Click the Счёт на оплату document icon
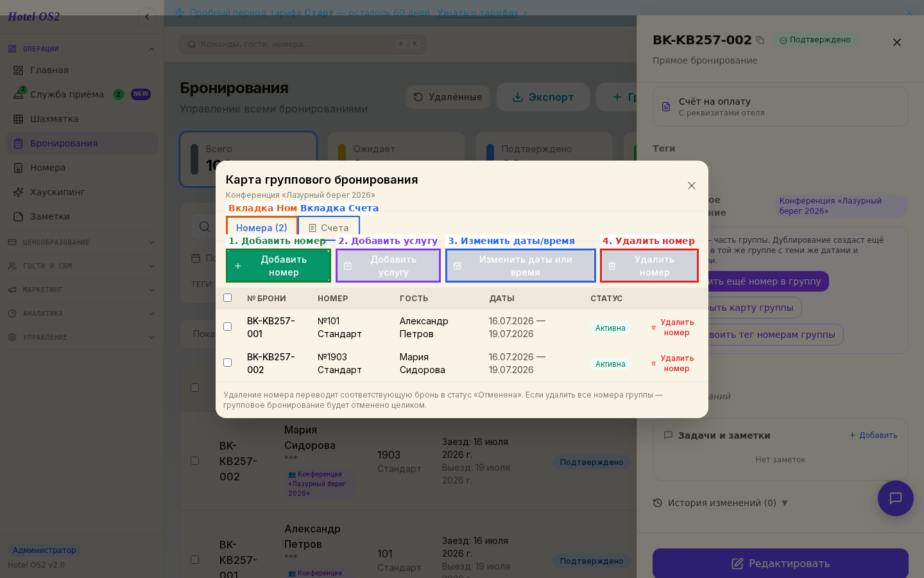Viewport: 924px width, 578px height. pos(666,107)
